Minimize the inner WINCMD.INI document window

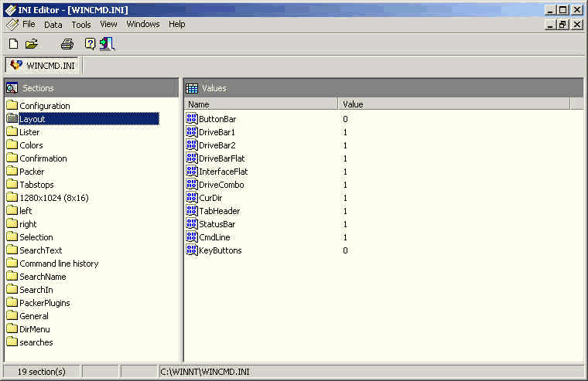550,25
